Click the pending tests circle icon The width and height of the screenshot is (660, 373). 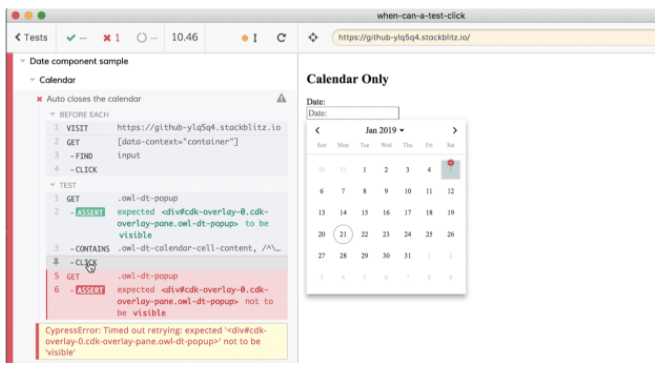pyautogui.click(x=142, y=38)
